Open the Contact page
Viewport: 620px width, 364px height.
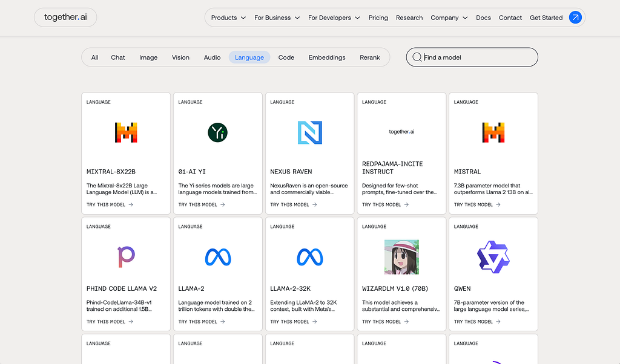(x=510, y=18)
